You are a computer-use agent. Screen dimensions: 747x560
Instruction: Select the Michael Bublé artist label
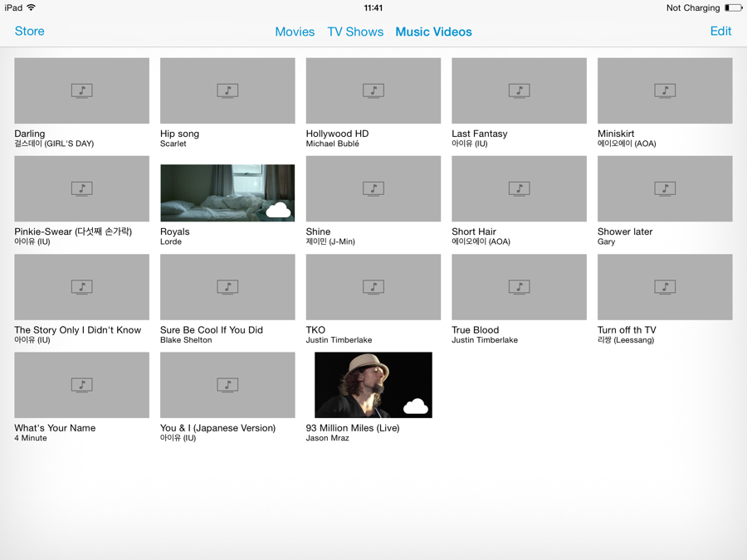[x=332, y=144]
